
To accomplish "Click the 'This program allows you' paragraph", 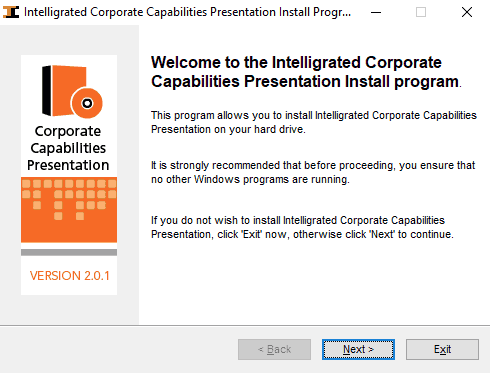I will (x=314, y=122).
